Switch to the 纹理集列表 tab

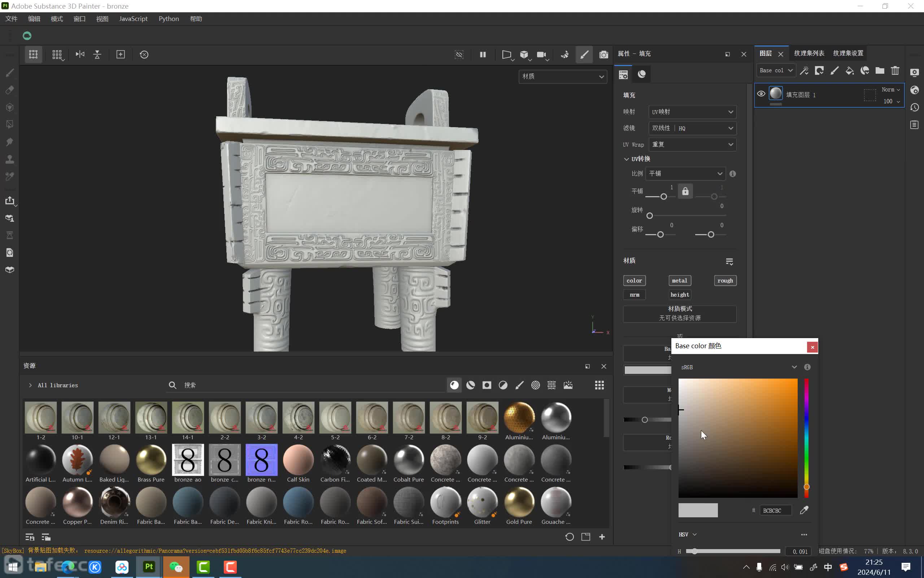pyautogui.click(x=809, y=53)
